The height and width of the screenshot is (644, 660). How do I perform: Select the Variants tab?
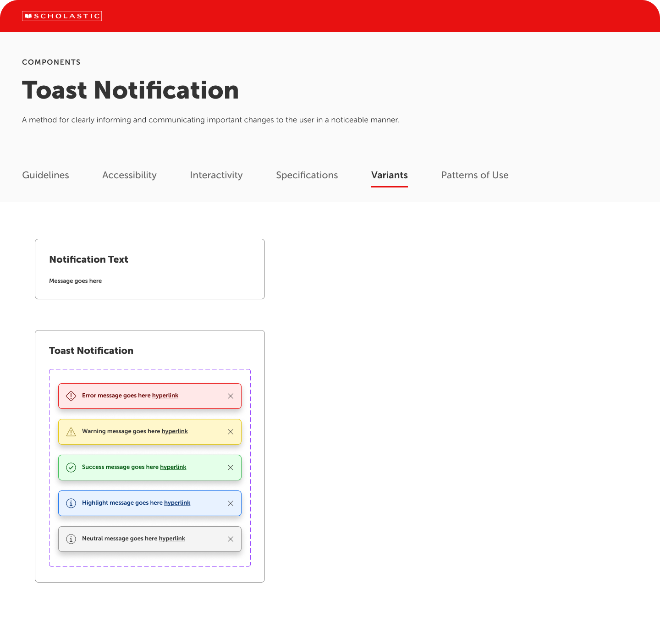390,175
